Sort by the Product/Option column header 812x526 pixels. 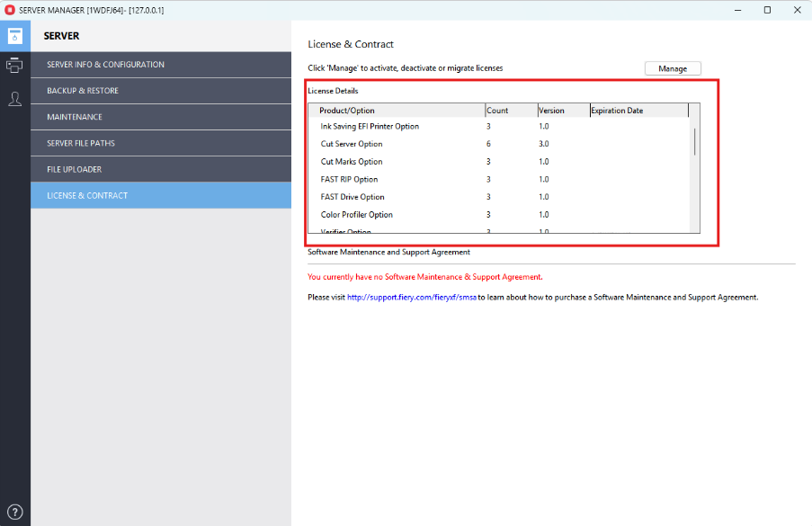tap(397, 111)
